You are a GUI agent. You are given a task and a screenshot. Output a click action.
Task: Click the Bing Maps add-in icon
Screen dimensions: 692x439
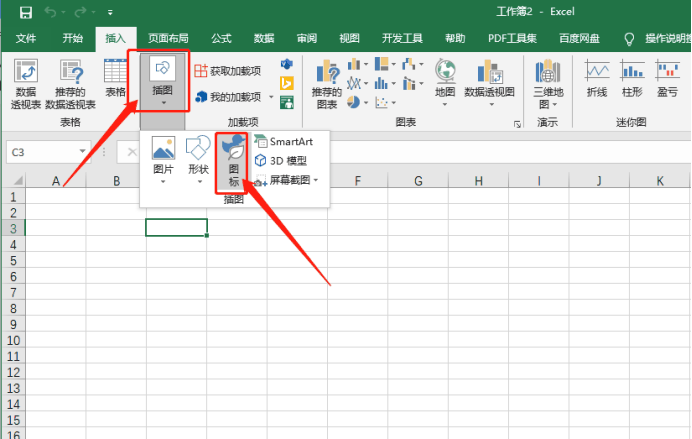click(287, 83)
